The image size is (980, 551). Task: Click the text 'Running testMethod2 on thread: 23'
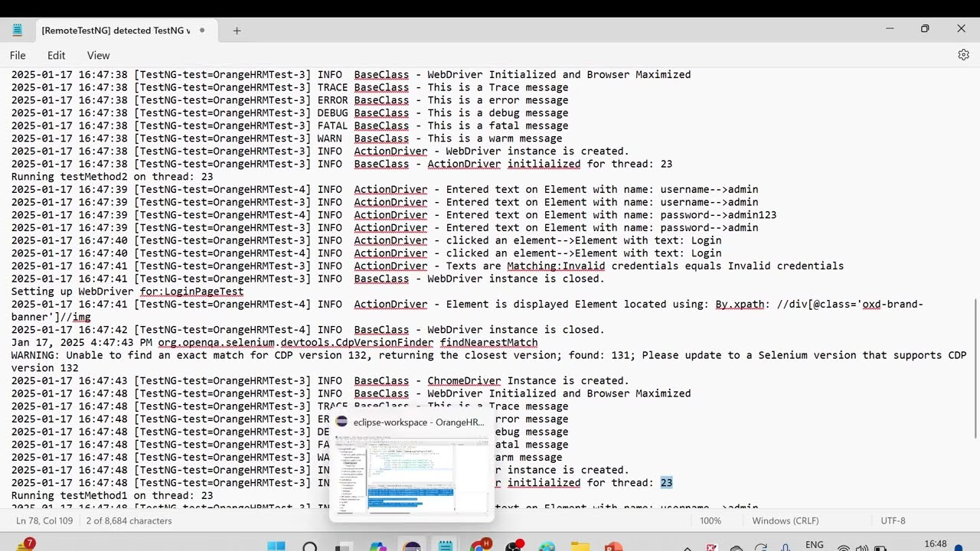(x=112, y=177)
